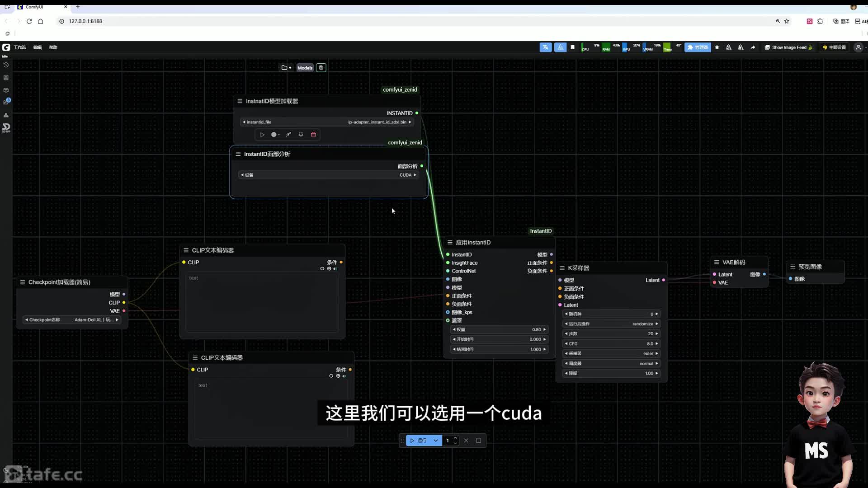Click the InstnatID模型加载器 node title

coord(272,101)
